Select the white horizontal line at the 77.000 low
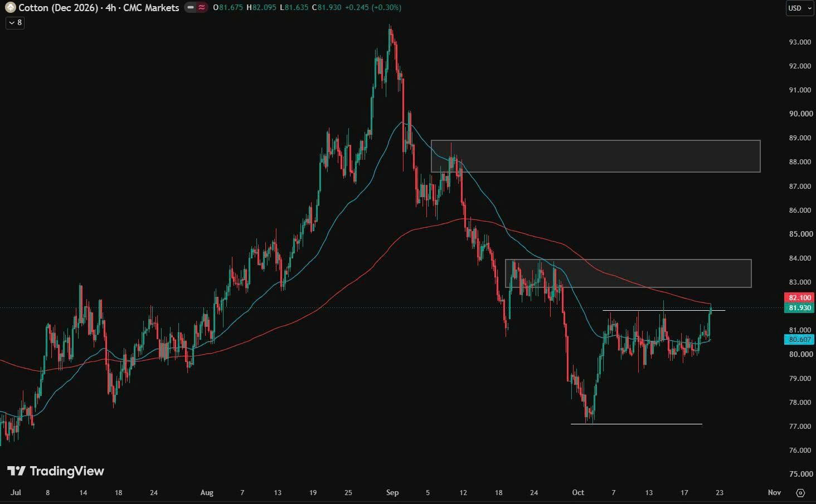This screenshot has width=816, height=504. click(x=637, y=424)
